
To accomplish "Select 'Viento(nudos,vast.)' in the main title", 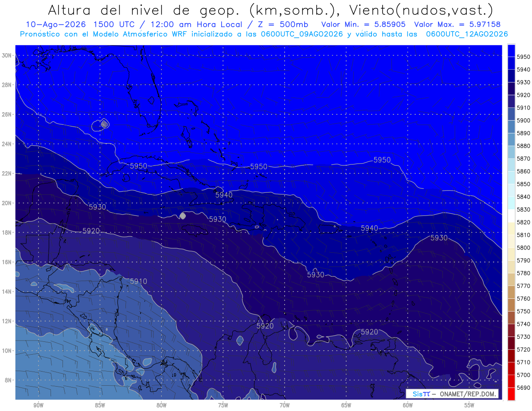I will (x=422, y=10).
